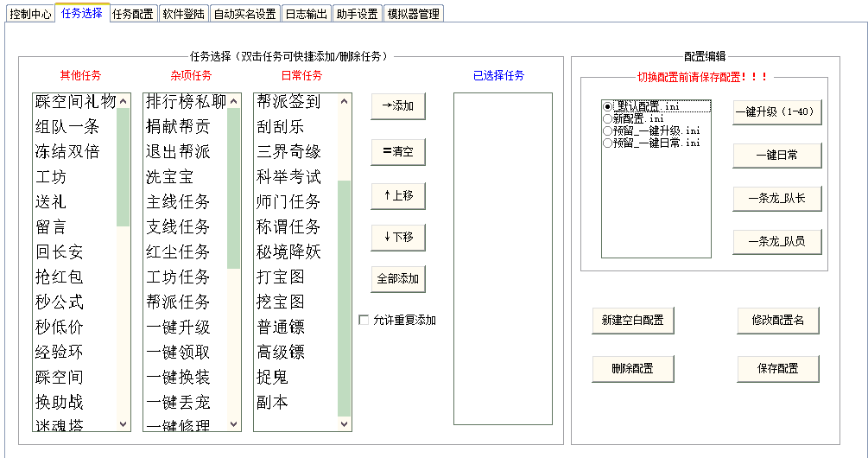Open the 任务配置 tab
This screenshot has height=458, width=868.
[133, 14]
